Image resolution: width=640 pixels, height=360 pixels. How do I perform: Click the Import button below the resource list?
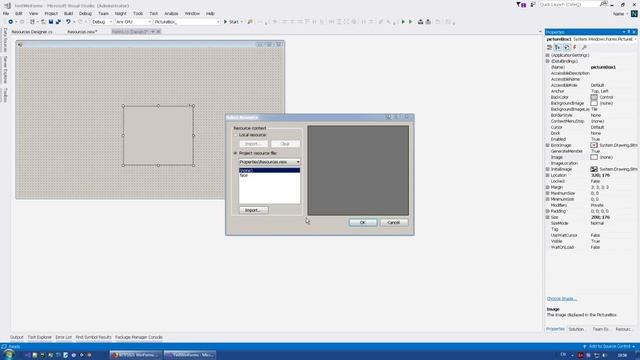click(253, 210)
